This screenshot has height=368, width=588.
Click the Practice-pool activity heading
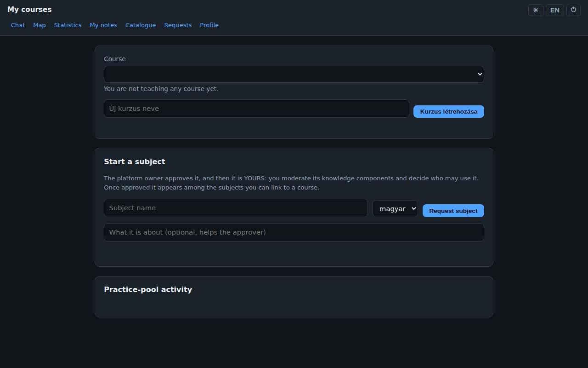point(148,289)
